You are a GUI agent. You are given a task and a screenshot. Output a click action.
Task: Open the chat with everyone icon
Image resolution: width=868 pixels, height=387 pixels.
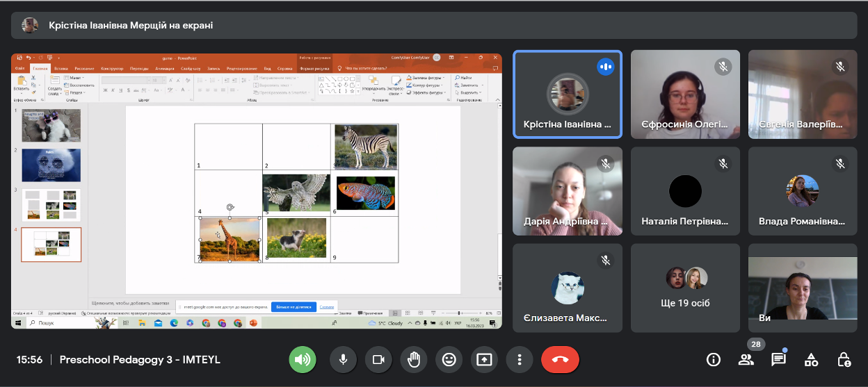(x=778, y=359)
